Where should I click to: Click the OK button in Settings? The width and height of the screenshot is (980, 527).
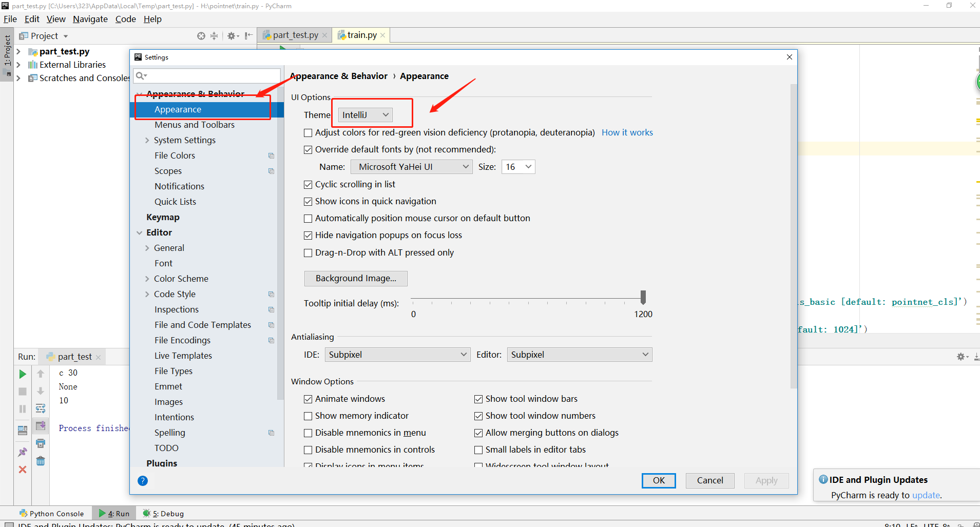point(659,480)
